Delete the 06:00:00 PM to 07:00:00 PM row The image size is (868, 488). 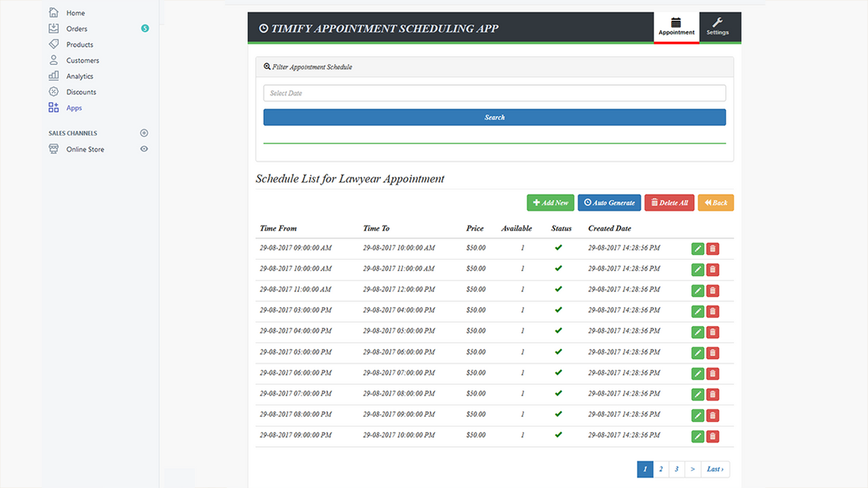[713, 374]
